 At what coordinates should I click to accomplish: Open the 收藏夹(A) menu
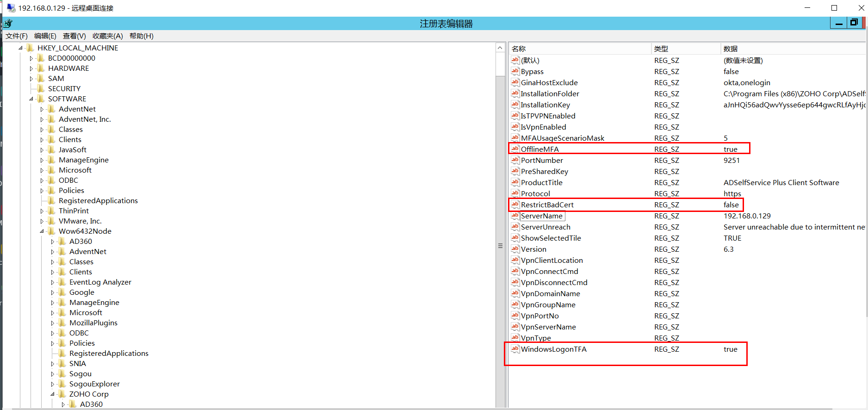[107, 36]
